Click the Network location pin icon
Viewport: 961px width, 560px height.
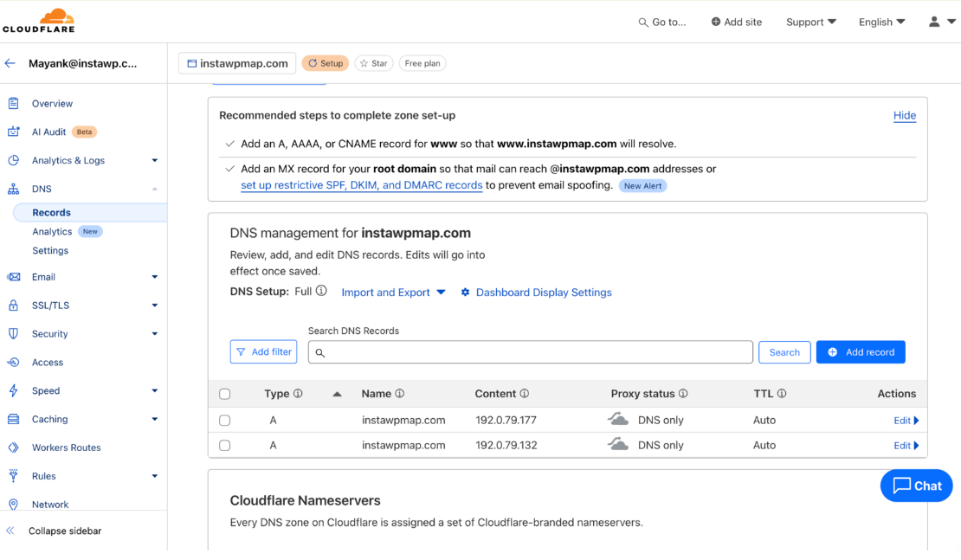(x=14, y=505)
